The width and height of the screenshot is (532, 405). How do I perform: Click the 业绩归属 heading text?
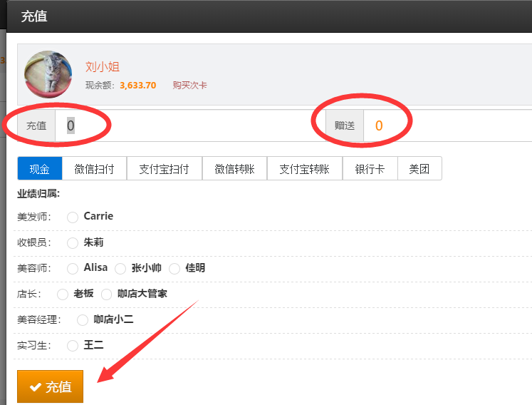pos(38,194)
